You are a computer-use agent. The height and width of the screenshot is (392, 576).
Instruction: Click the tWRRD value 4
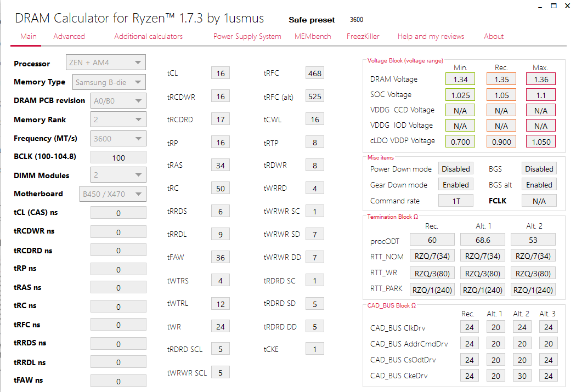coord(315,188)
